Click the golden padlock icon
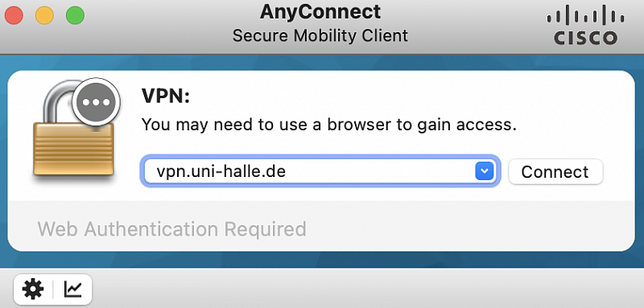The image size is (644, 308). [74, 132]
